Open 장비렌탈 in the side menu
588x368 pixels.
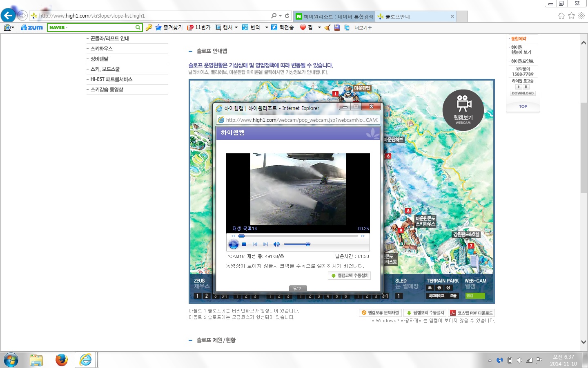click(99, 59)
